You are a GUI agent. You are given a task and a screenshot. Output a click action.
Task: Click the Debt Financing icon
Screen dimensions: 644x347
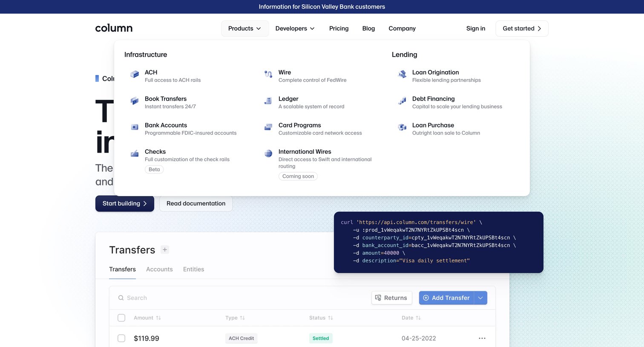tap(402, 101)
